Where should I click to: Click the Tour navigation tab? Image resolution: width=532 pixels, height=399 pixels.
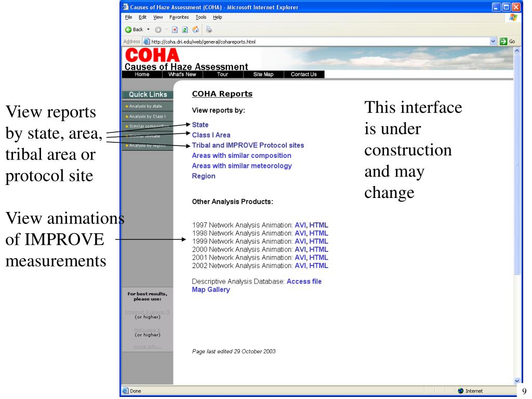coord(222,74)
